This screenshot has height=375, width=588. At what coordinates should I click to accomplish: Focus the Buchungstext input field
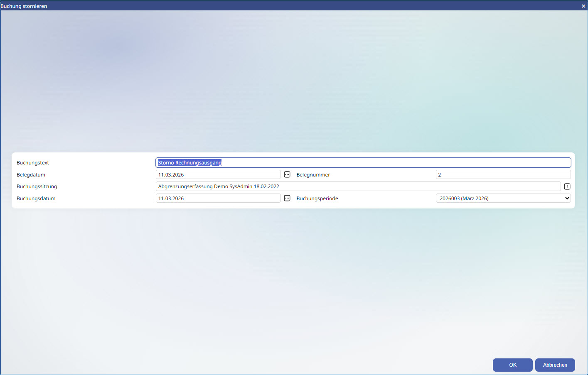[363, 163]
